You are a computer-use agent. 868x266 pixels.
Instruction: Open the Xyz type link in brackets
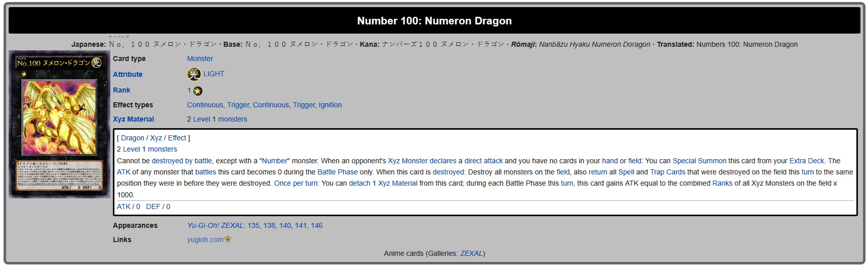(x=156, y=138)
